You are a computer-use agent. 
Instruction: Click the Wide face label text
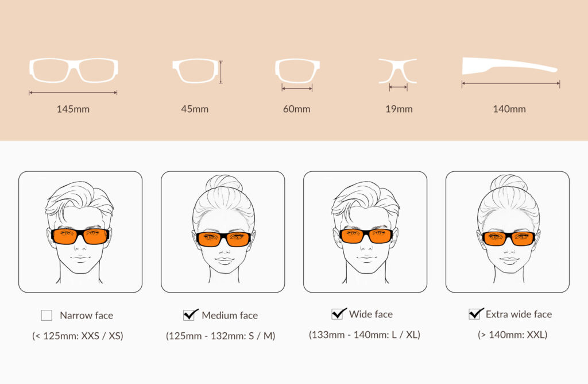point(371,314)
